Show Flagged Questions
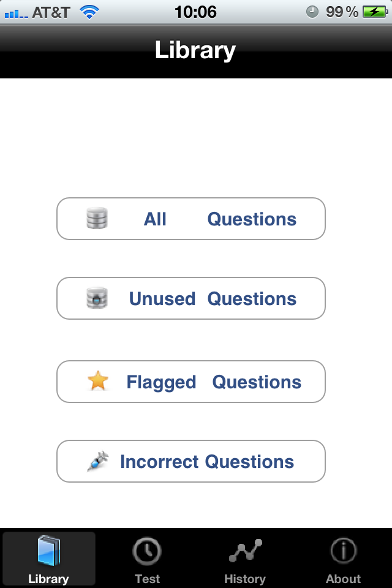The height and width of the screenshot is (588, 392). click(214, 382)
